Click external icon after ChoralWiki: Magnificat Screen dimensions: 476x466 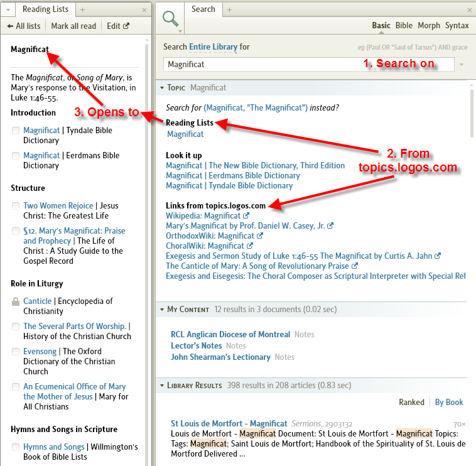249,246
